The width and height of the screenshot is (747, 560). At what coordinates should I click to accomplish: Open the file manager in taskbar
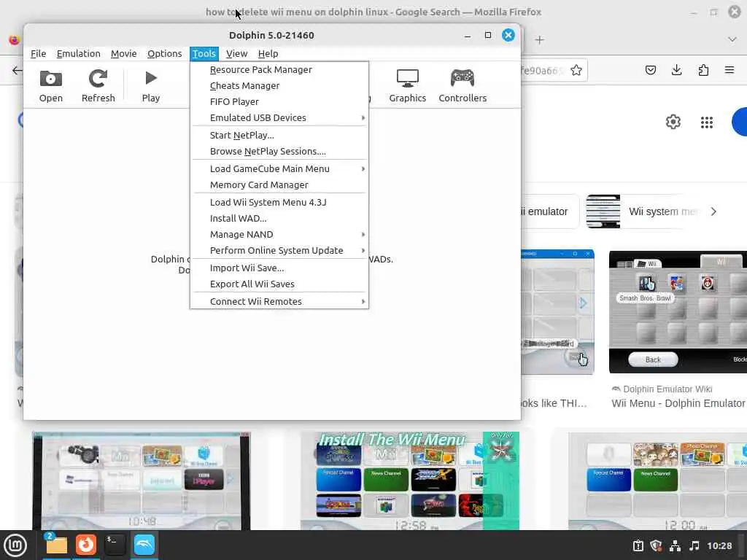pyautogui.click(x=56, y=545)
